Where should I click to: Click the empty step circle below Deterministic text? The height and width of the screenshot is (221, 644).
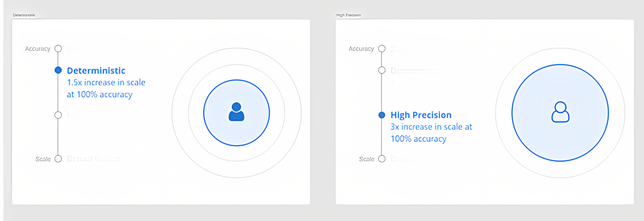pos(58,115)
